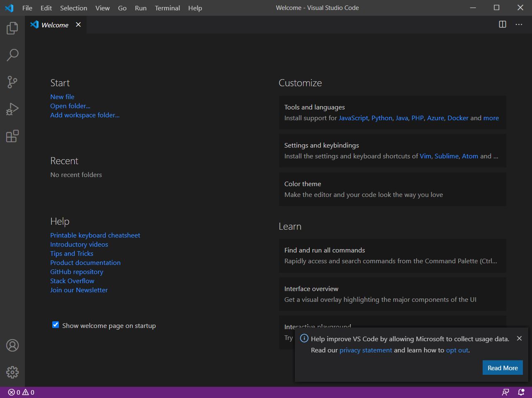Open Product documentation link
This screenshot has height=398, width=532.
(85, 262)
